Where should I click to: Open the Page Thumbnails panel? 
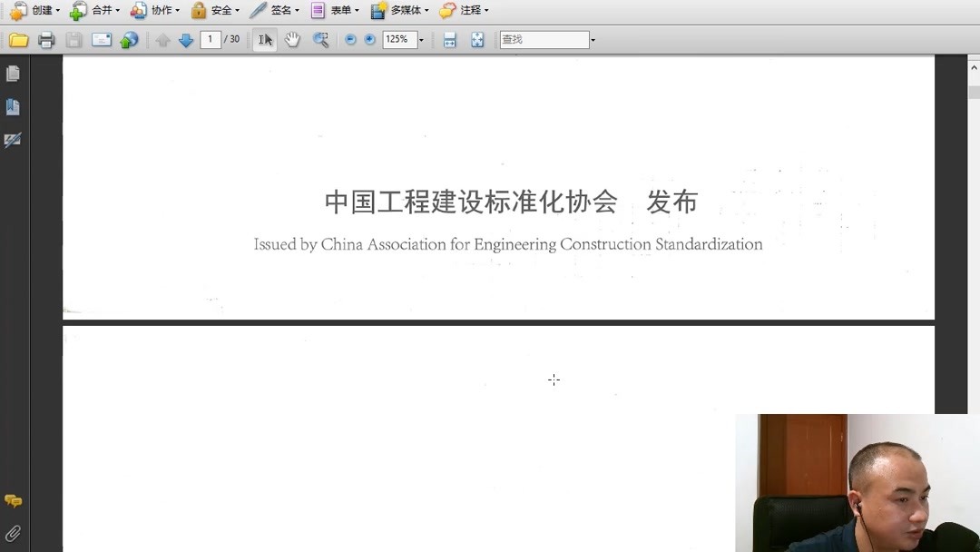click(13, 73)
